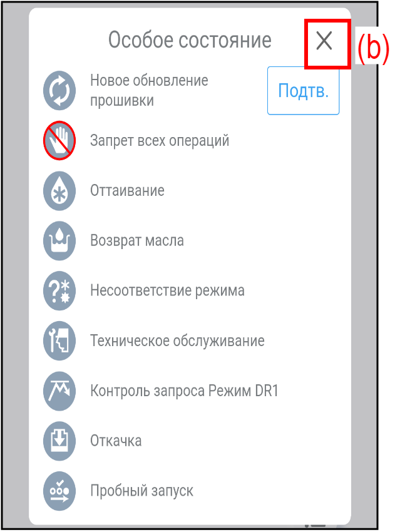
Task: Select the test run icon
Action: click(59, 491)
